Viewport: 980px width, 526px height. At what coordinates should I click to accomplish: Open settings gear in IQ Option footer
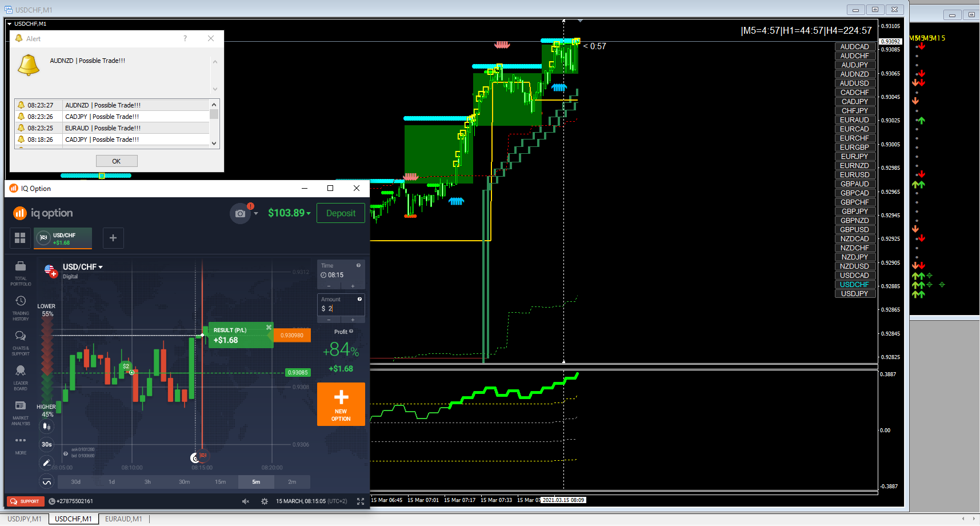265,501
